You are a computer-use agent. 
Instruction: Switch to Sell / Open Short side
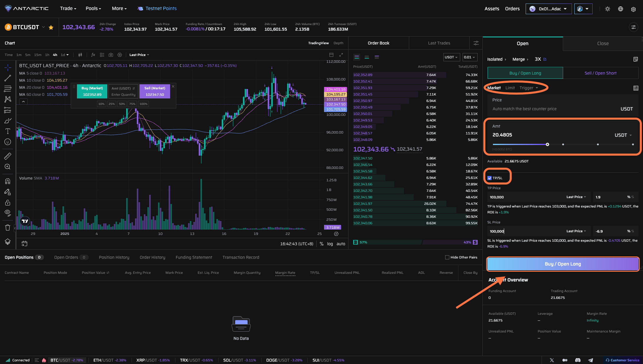pos(601,73)
